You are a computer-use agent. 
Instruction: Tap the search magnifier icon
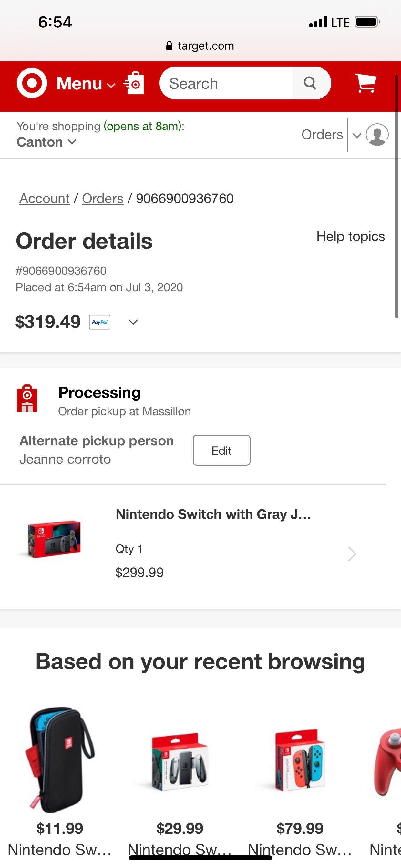(310, 83)
